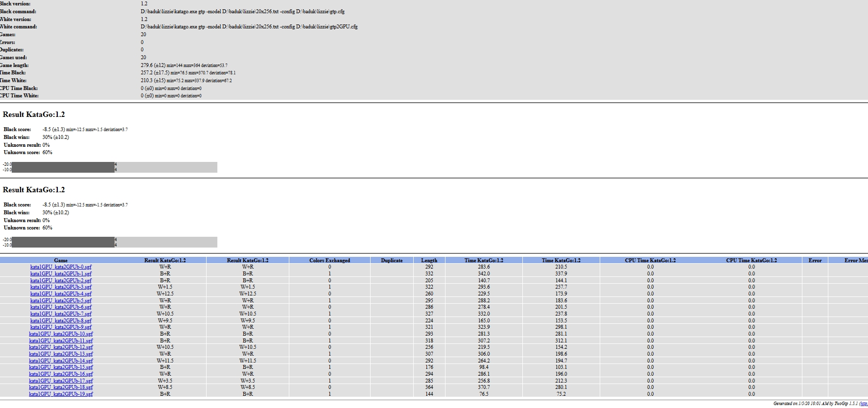
Task: Click the dark score histogram bar under first Result heading
Action: point(63,167)
